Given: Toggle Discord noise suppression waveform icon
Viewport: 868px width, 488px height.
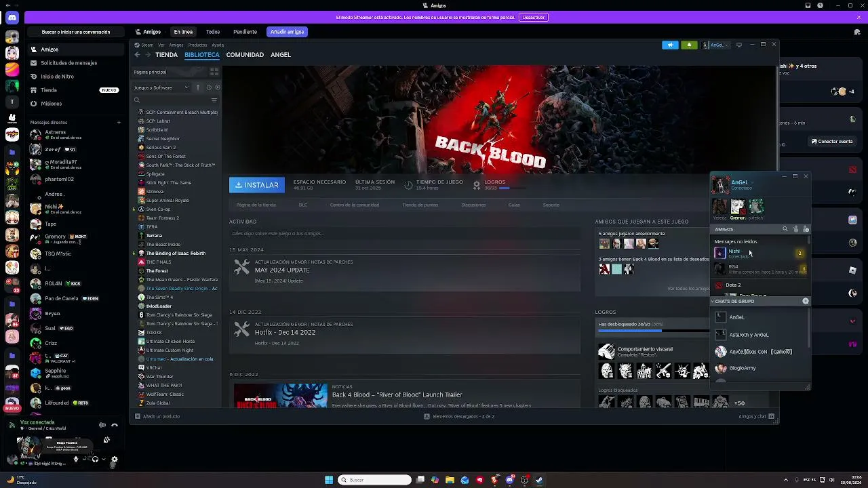Looking at the screenshot, I should pyautogui.click(x=102, y=425).
